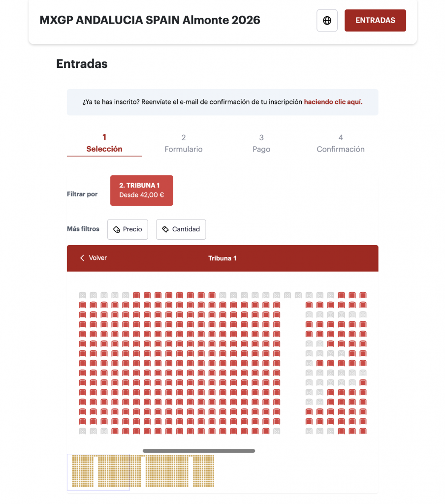Click the yellow seat map minimap overview

tap(143, 471)
